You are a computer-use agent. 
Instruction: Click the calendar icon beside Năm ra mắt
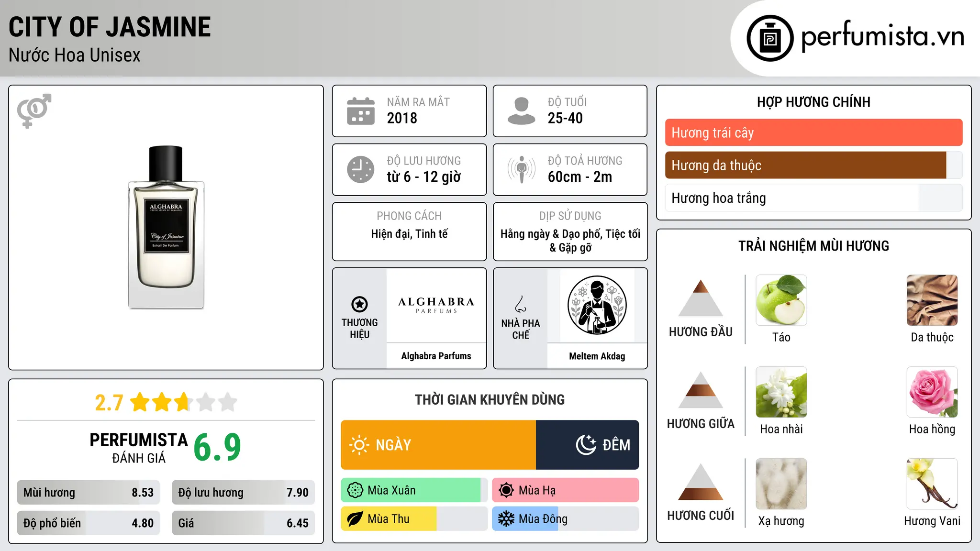click(x=361, y=111)
